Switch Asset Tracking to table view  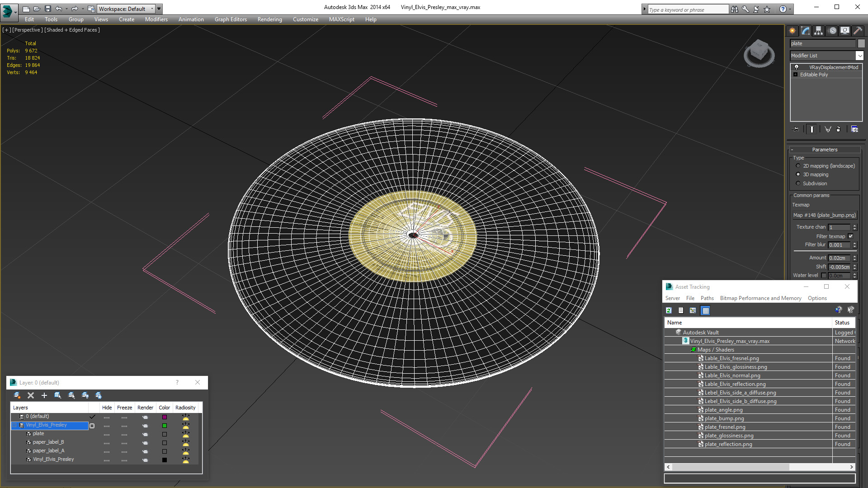pyautogui.click(x=705, y=310)
